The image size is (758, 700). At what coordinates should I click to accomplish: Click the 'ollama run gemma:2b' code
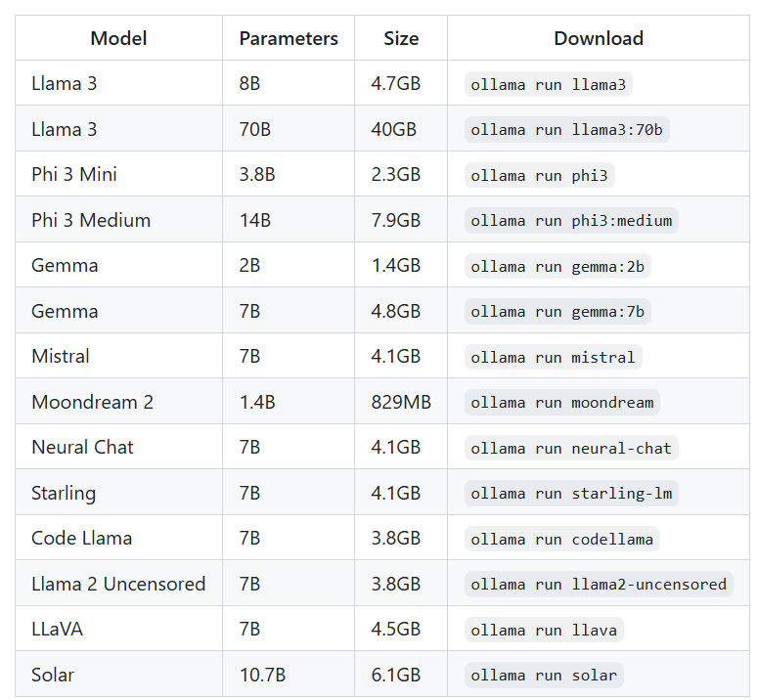[557, 266]
